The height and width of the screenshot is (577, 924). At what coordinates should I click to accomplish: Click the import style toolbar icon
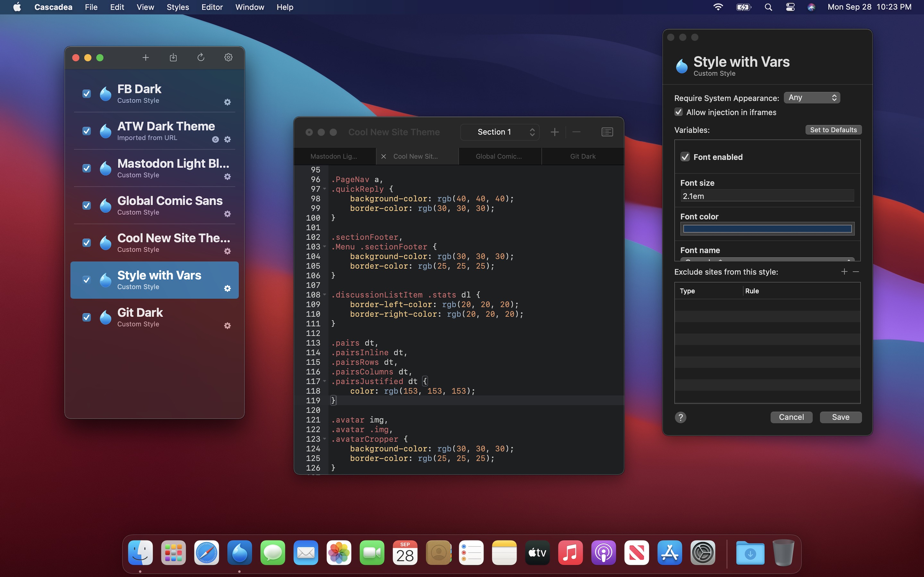(173, 58)
